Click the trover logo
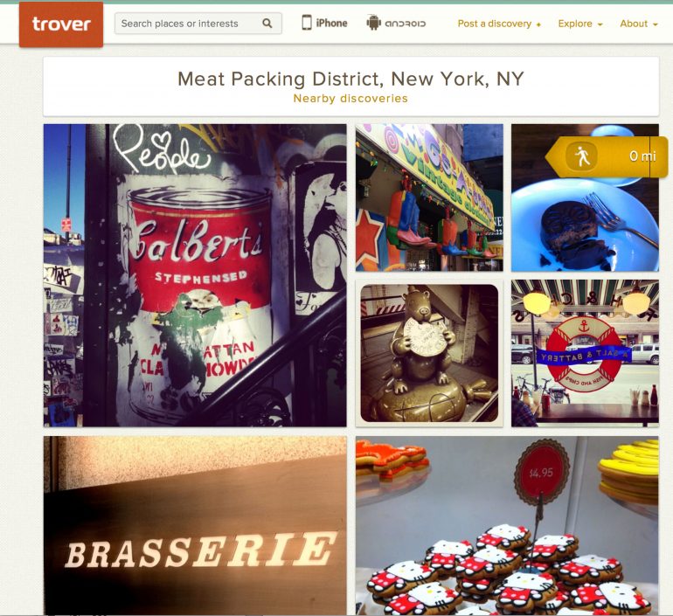 pyautogui.click(x=61, y=24)
